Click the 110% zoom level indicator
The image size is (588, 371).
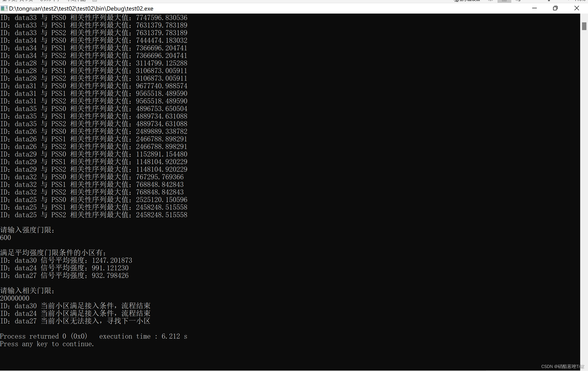point(580,1)
